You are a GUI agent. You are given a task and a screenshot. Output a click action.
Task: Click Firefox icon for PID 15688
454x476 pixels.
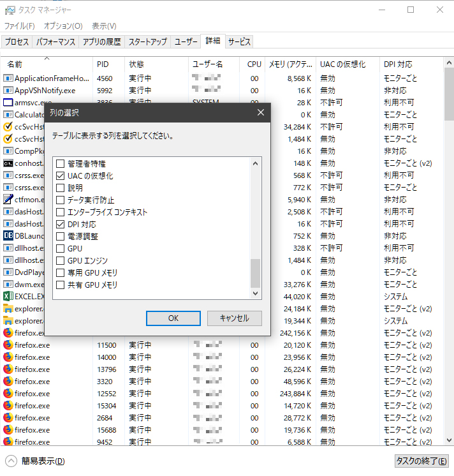(8, 430)
